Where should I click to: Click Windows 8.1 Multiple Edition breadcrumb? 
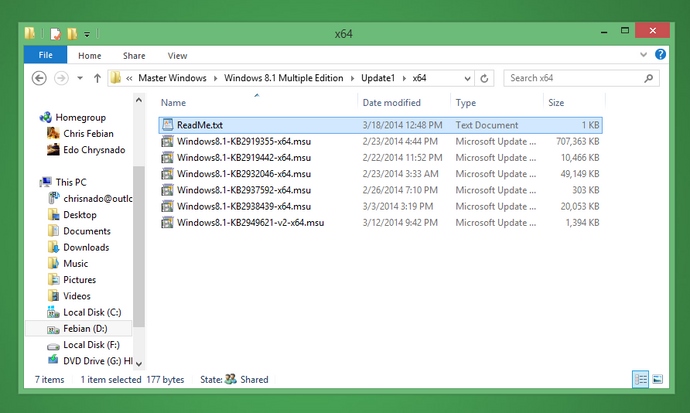click(283, 78)
